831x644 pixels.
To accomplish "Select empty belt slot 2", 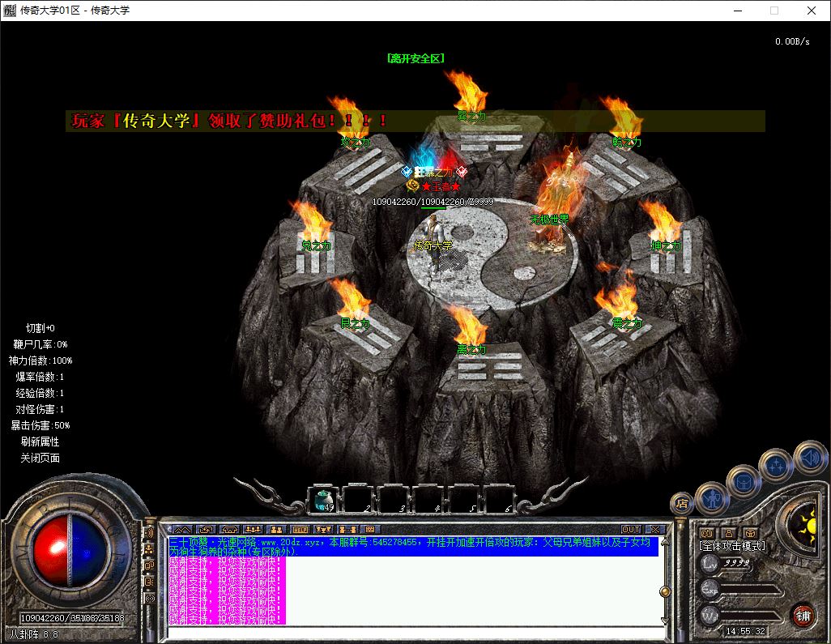I will pos(358,499).
